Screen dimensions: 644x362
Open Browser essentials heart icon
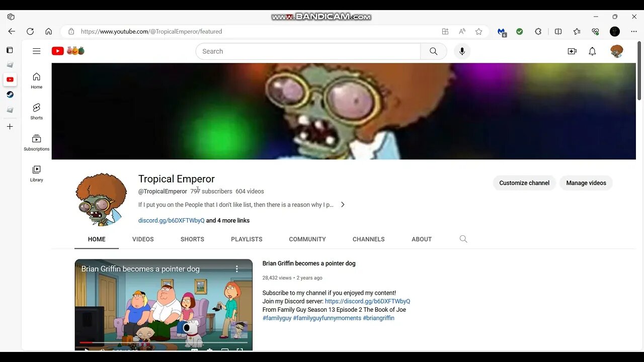pyautogui.click(x=595, y=31)
